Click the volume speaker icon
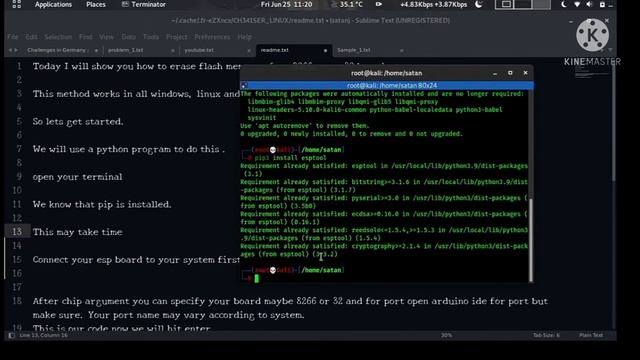Viewport: 640px width, 360px height. [x=589, y=4]
